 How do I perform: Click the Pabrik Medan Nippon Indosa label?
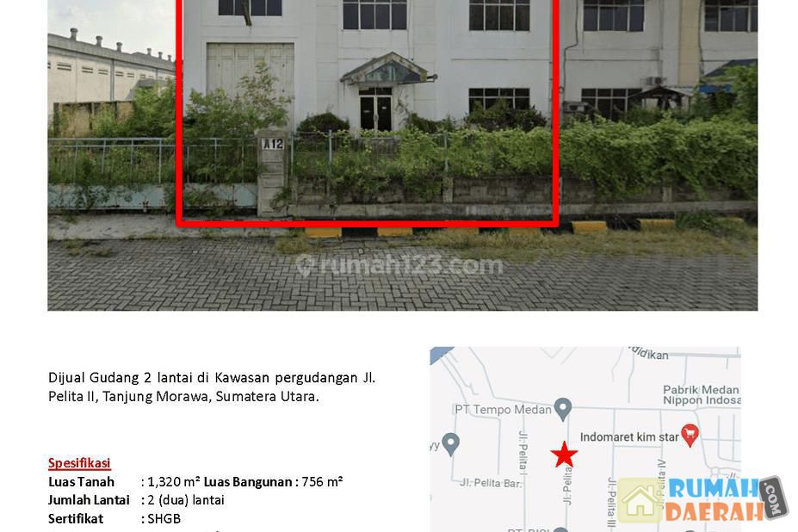[x=702, y=395]
